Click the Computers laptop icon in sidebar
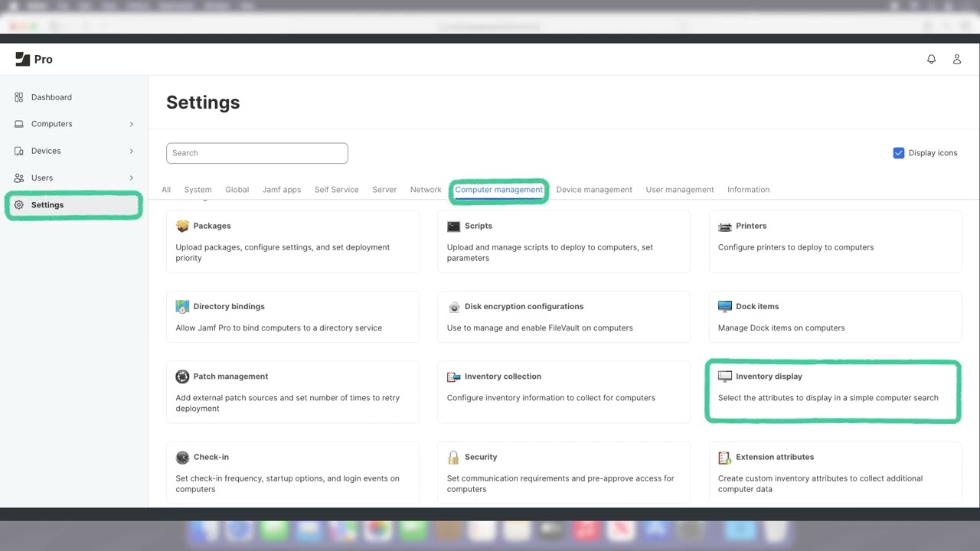Image resolution: width=980 pixels, height=551 pixels. pyautogui.click(x=19, y=124)
